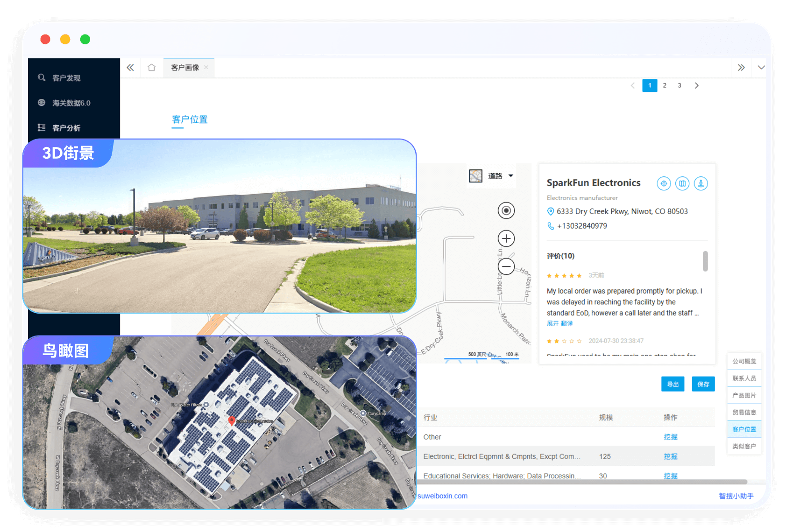Click the 导出 button
Image resolution: width=794 pixels, height=532 pixels.
point(673,384)
